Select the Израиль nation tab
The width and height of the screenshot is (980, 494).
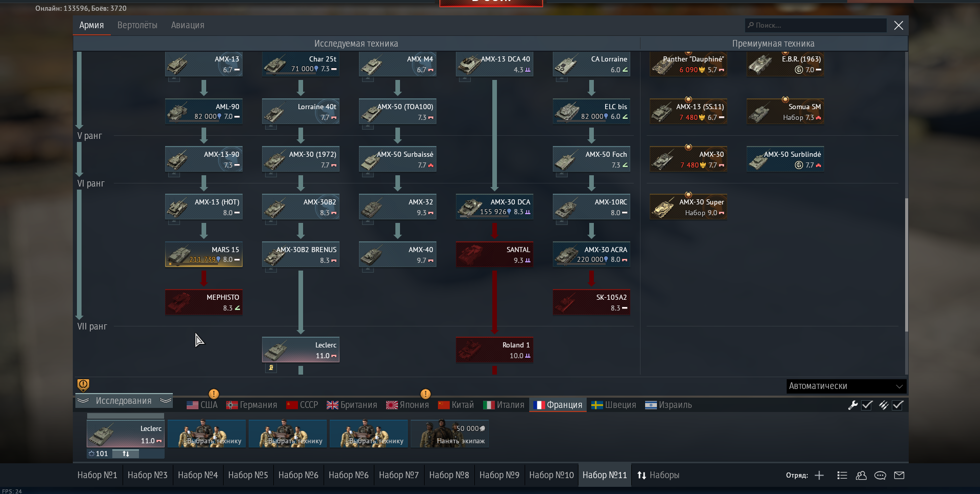tap(668, 405)
